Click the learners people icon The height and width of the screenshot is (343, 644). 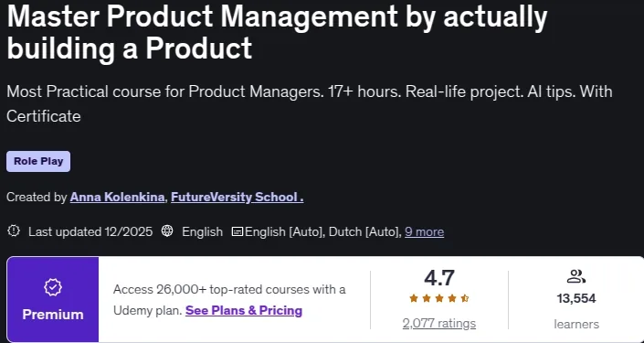click(x=575, y=276)
